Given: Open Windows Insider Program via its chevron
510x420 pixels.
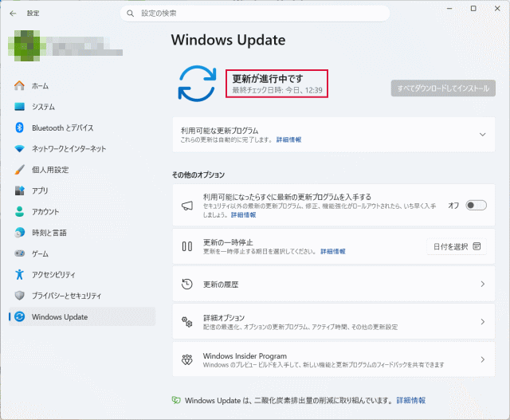Looking at the screenshot, I should click(x=483, y=359).
